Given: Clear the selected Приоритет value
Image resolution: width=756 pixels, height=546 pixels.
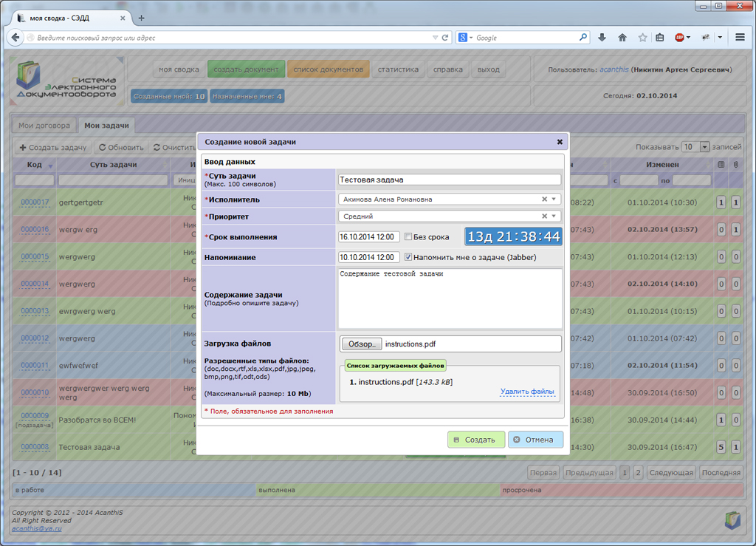Looking at the screenshot, I should click(544, 216).
